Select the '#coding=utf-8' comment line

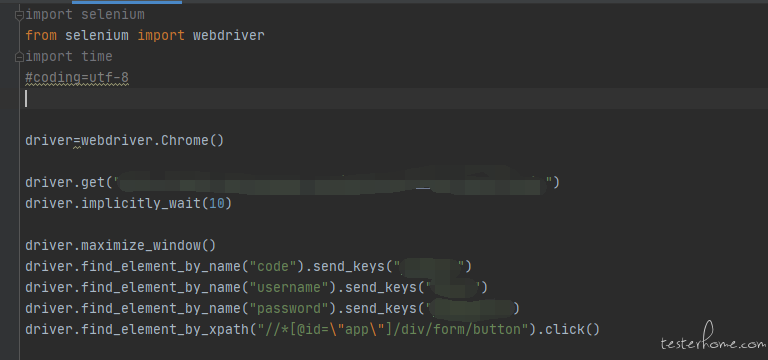(x=77, y=77)
